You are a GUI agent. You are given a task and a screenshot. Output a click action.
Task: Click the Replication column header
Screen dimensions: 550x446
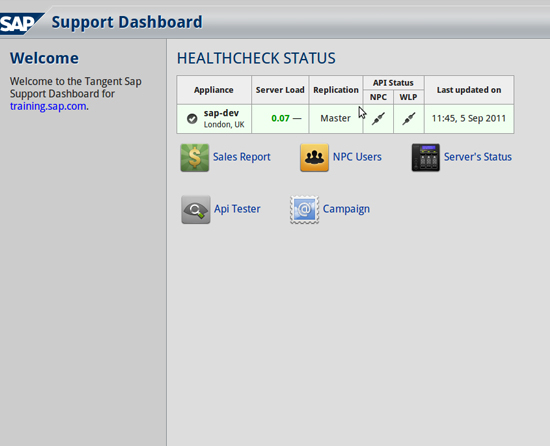[336, 90]
